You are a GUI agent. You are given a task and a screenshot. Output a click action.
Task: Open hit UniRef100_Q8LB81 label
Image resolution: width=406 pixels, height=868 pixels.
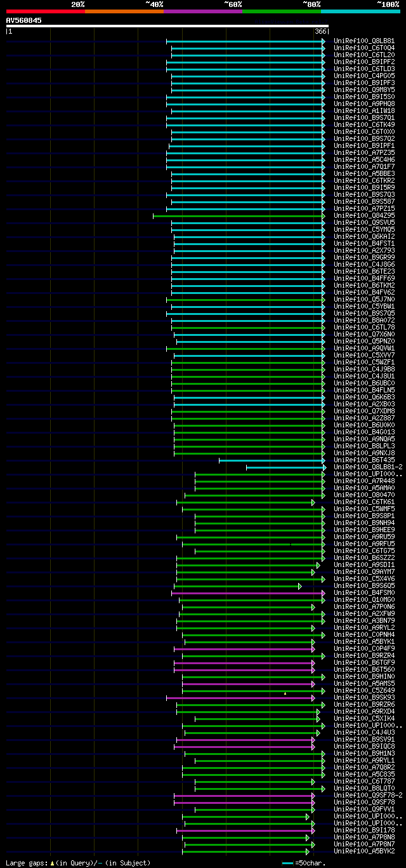[364, 41]
